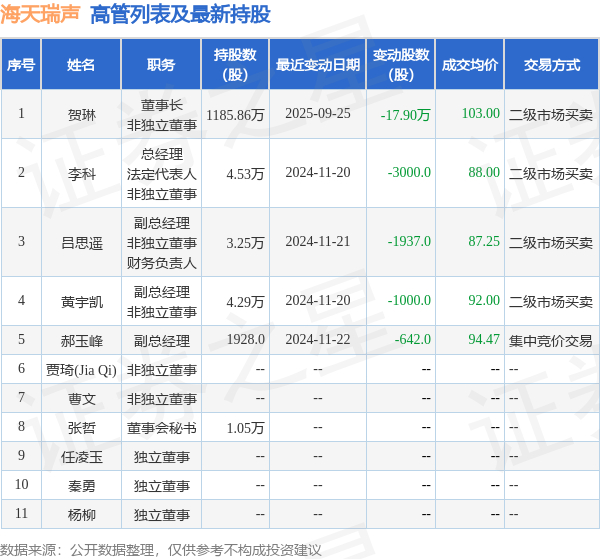Viewport: 600px width, 559px height.
Task: Click the holding value 1.05万
Action: pyautogui.click(x=245, y=428)
